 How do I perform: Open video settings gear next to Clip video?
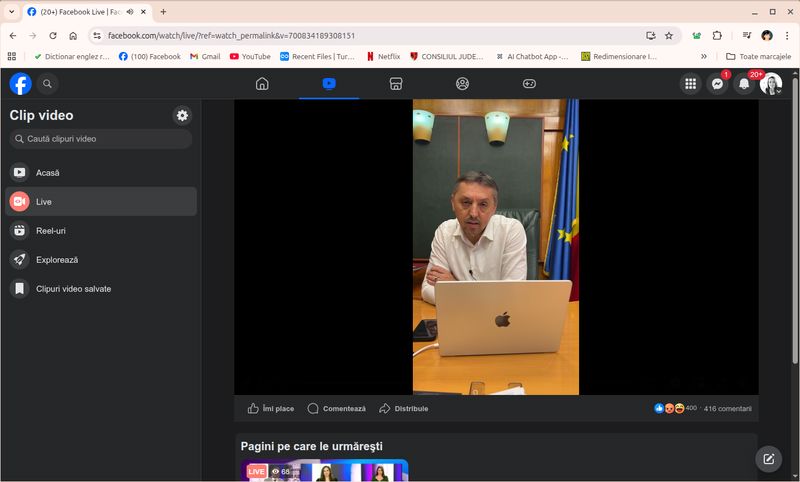[x=182, y=115]
